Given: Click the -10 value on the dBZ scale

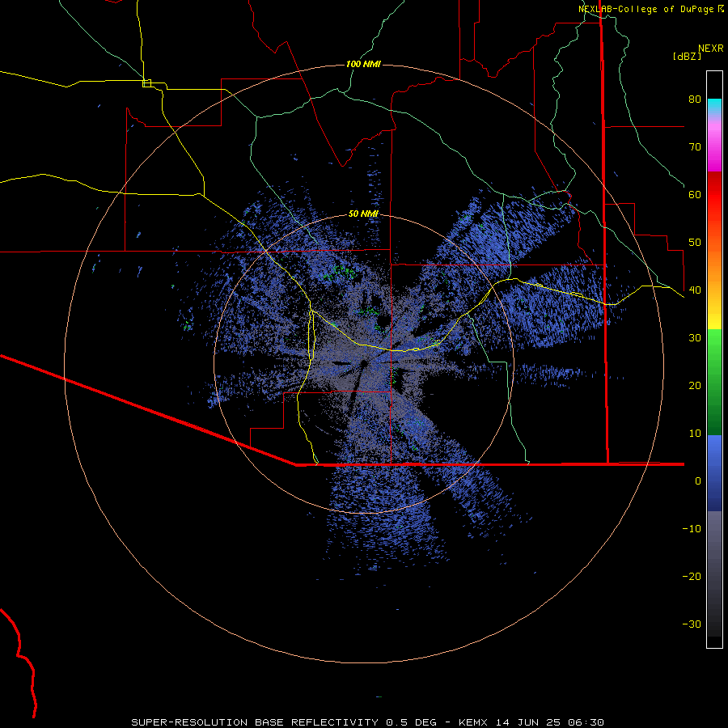Looking at the screenshot, I should (x=692, y=529).
